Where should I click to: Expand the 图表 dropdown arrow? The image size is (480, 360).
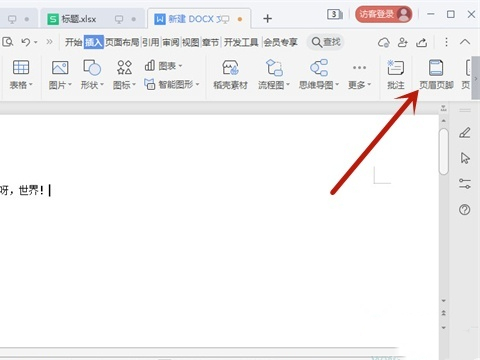(180, 66)
